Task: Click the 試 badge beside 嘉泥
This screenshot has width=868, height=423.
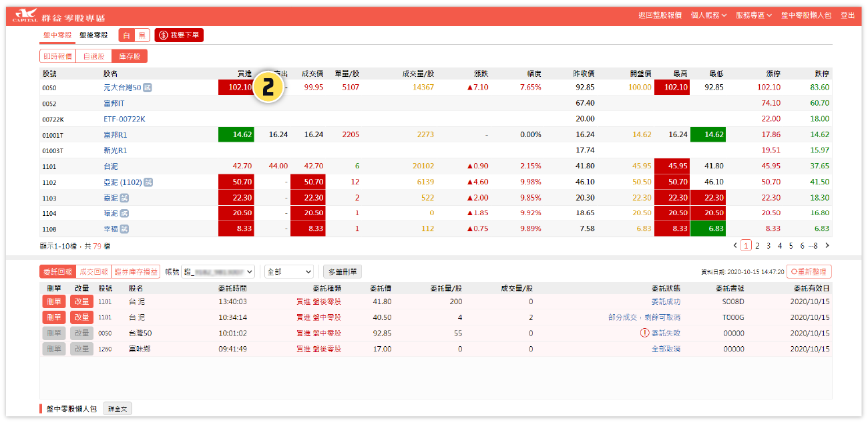Action: point(124,198)
